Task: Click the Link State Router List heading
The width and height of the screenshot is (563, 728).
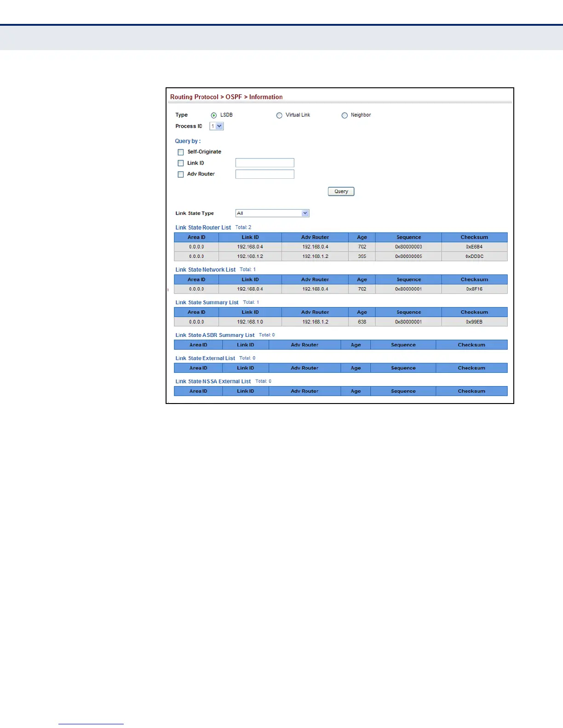Action: tap(203, 227)
